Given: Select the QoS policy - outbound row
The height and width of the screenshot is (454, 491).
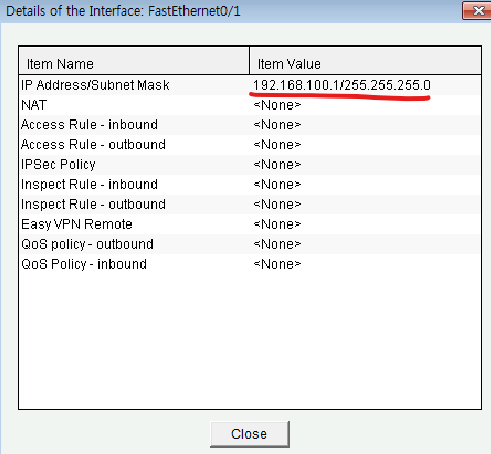Looking at the screenshot, I should coord(250,244).
